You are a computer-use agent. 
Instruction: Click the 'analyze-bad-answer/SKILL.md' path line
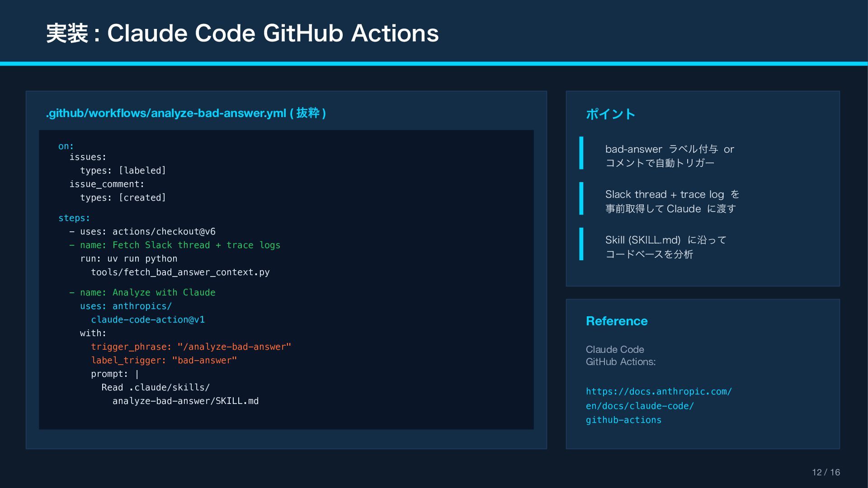(x=185, y=401)
